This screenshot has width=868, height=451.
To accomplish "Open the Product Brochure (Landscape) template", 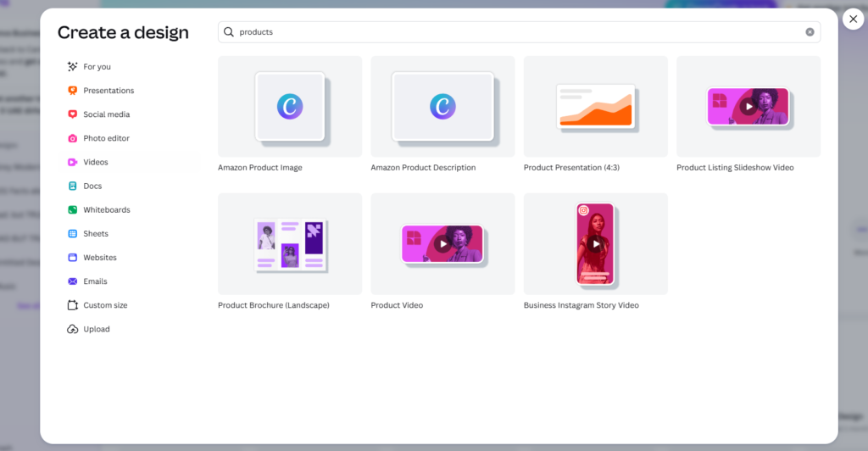I will [290, 244].
